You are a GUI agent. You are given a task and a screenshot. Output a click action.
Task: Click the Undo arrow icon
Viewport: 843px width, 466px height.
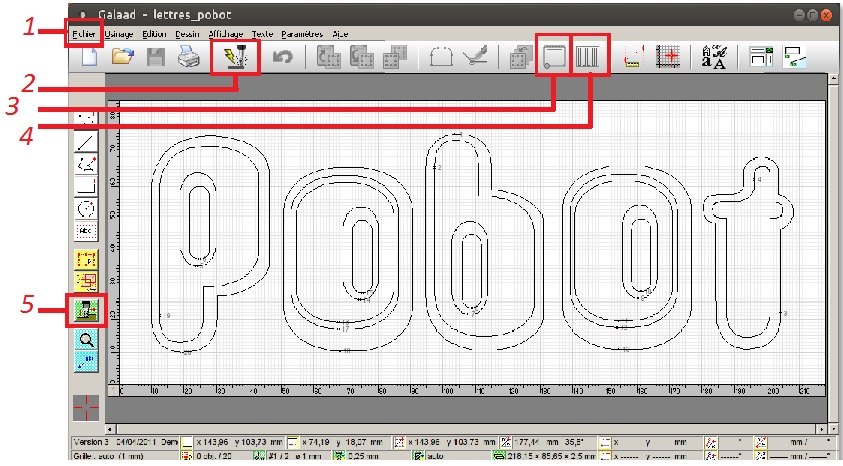(x=282, y=58)
